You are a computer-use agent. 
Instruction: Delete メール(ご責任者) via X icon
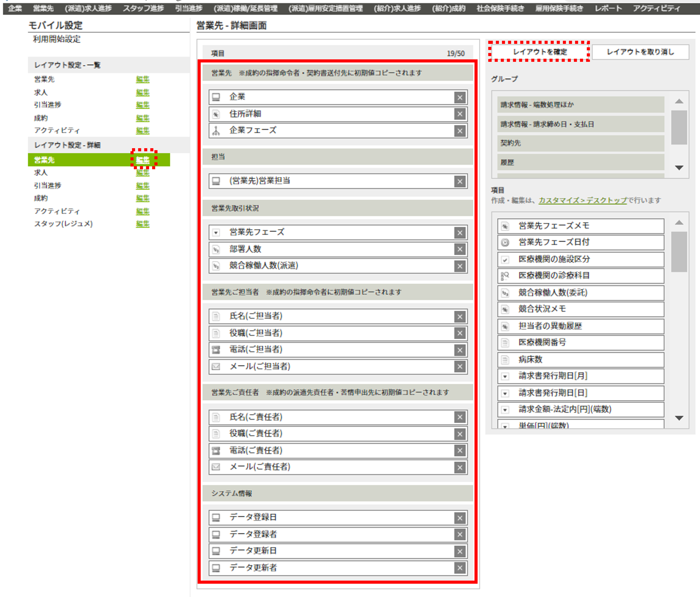click(x=459, y=467)
